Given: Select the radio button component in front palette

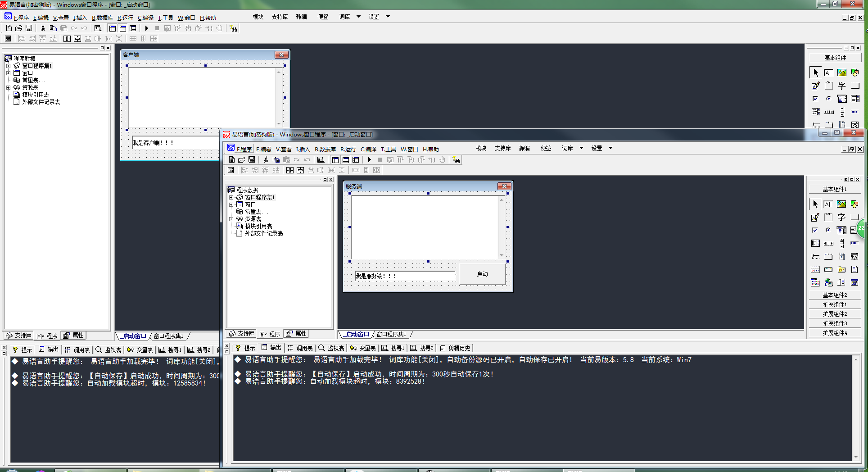Looking at the screenshot, I should [828, 231].
